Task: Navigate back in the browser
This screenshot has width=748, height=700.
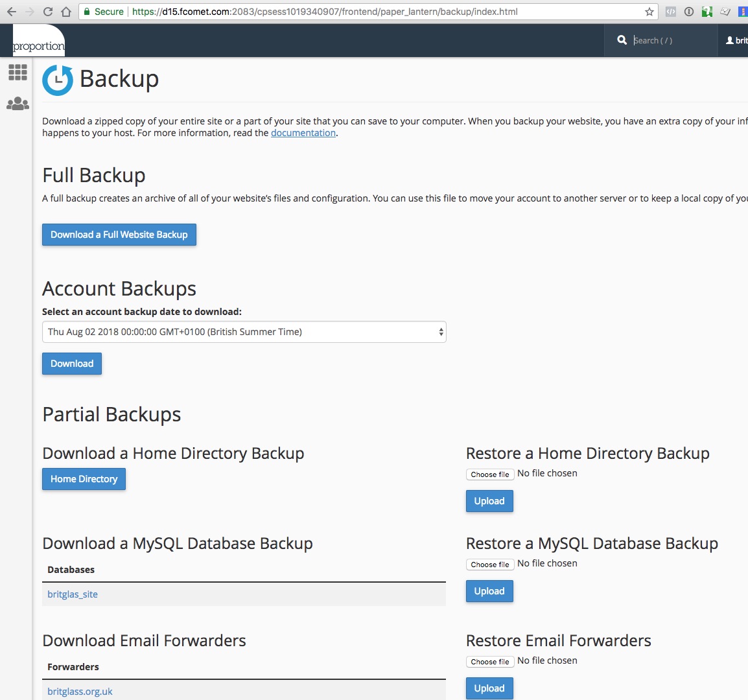Action: click(x=12, y=12)
